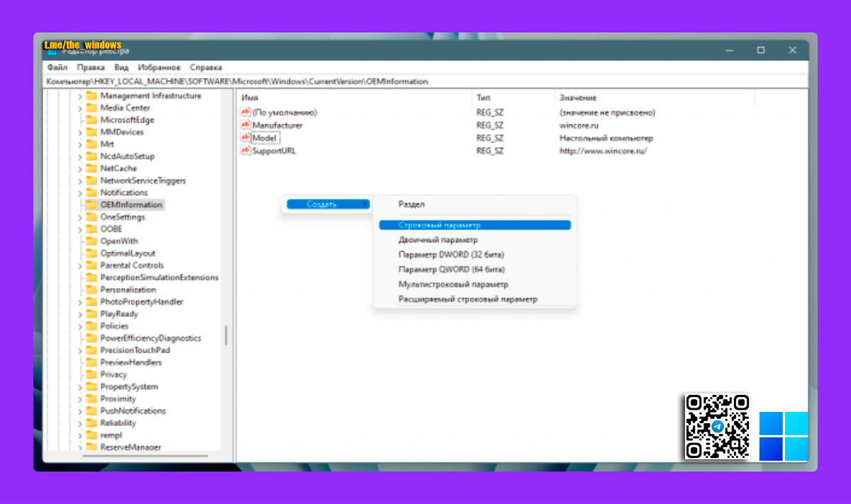Open the Вид menu
The width and height of the screenshot is (851, 504).
[121, 67]
